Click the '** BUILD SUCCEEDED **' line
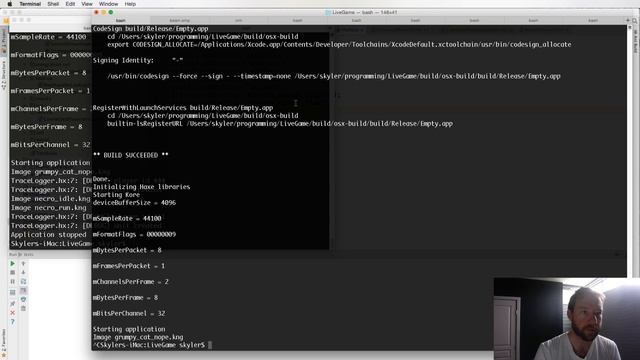The image size is (640, 360). (131, 155)
